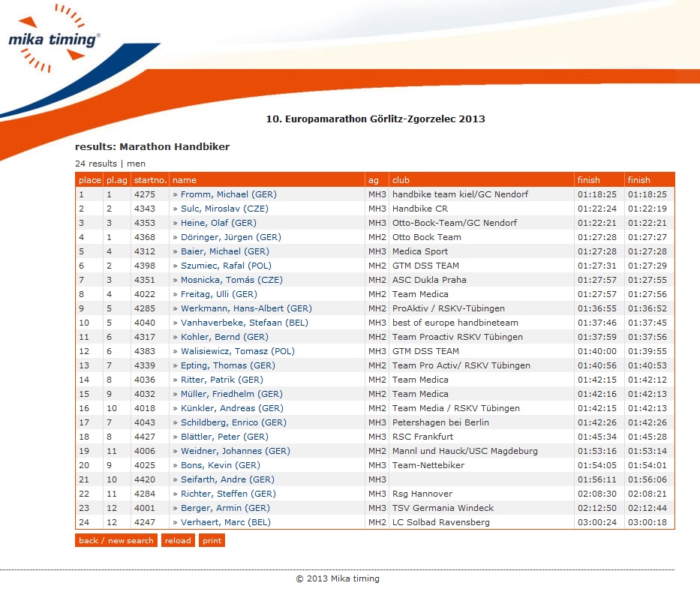The height and width of the screenshot is (592, 700).
Task: Click club handbike team kiel/GC Nendorf
Action: tap(460, 194)
